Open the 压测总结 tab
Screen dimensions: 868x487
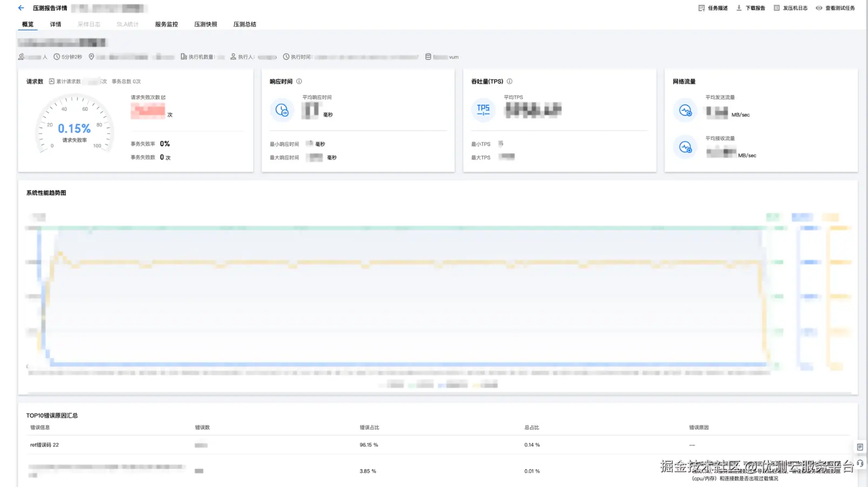tap(245, 24)
